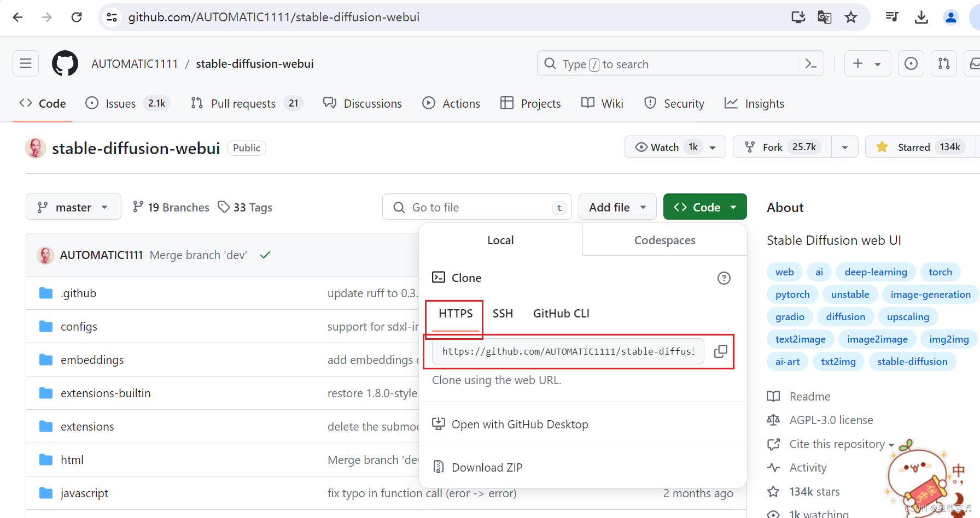Click the Clone help question mark icon
The width and height of the screenshot is (980, 518).
(x=724, y=278)
